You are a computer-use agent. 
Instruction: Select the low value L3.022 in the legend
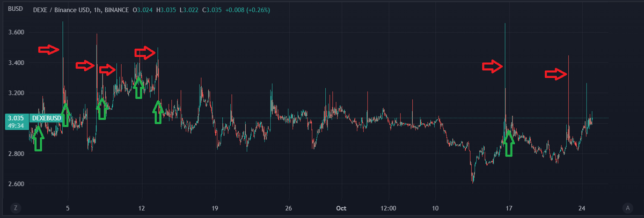point(188,10)
